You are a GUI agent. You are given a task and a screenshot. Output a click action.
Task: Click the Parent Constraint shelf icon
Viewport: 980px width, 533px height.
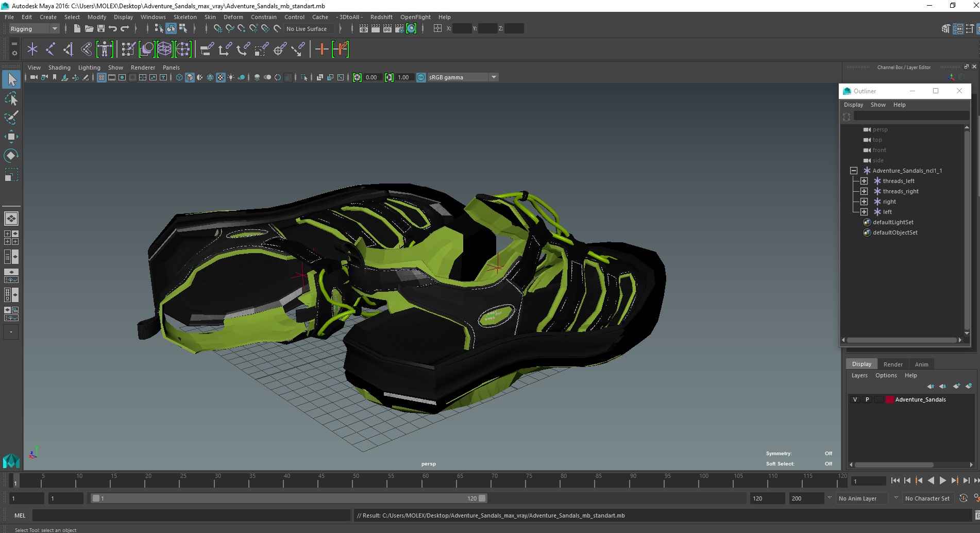click(207, 49)
